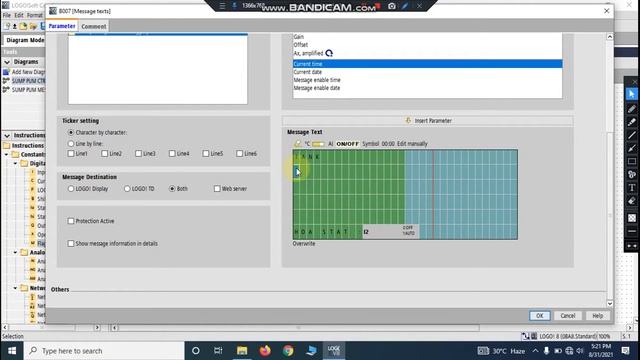640x360 pixels.
Task: Open Bandicam line thickness option
Action: tap(632, 231)
